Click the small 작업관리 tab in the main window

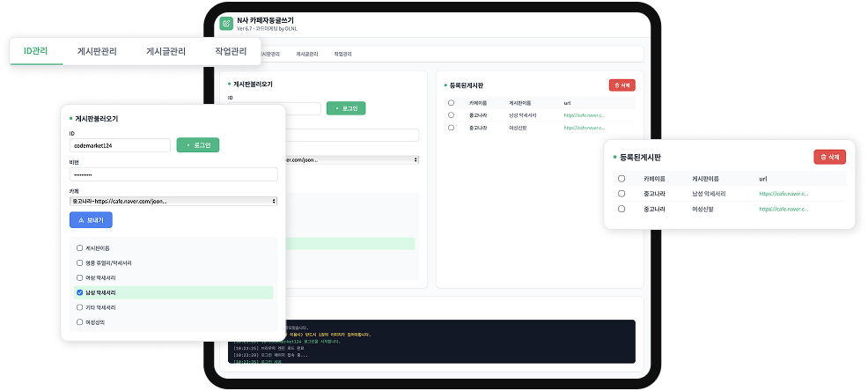342,54
